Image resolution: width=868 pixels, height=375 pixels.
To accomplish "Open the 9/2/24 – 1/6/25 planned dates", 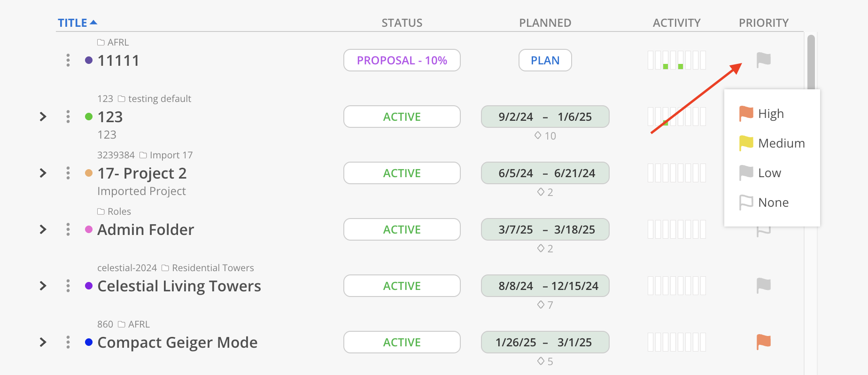I will pyautogui.click(x=545, y=117).
